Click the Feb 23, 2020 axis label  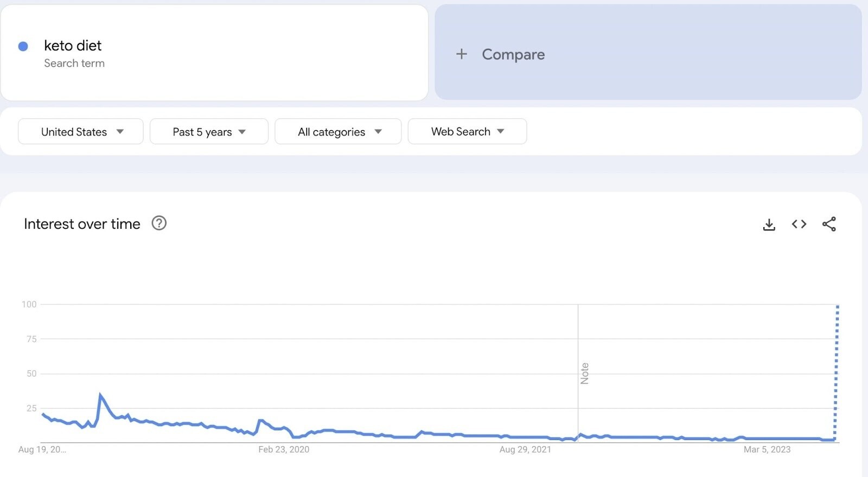point(284,449)
